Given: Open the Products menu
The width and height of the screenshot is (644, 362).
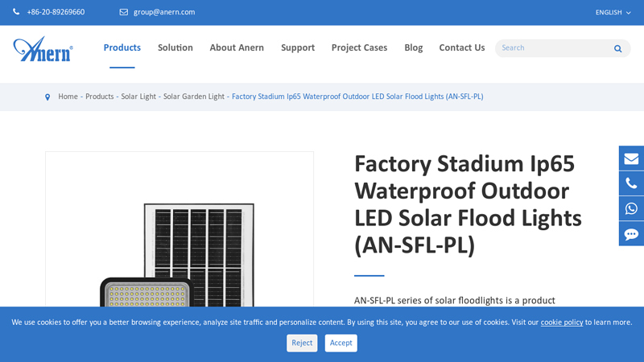Looking at the screenshot, I should pos(122,47).
